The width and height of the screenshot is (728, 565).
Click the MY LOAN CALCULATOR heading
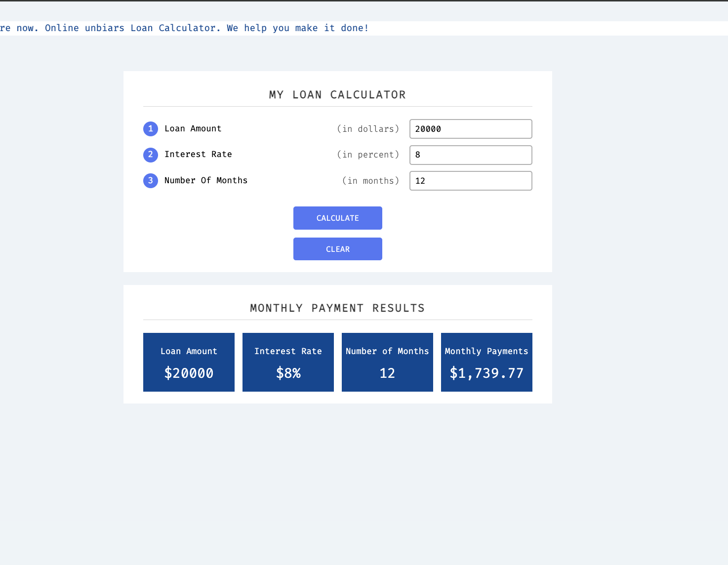[x=337, y=94]
